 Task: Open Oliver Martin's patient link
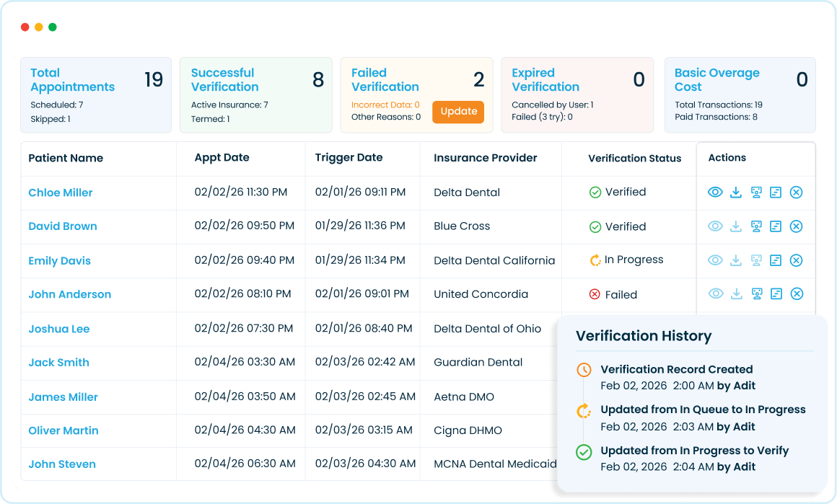[63, 430]
